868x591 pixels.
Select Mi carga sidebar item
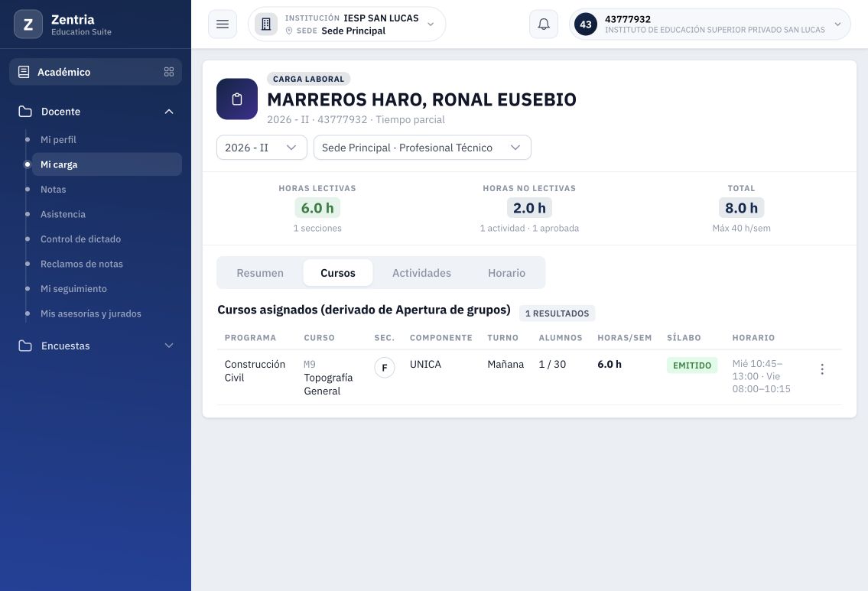(107, 164)
